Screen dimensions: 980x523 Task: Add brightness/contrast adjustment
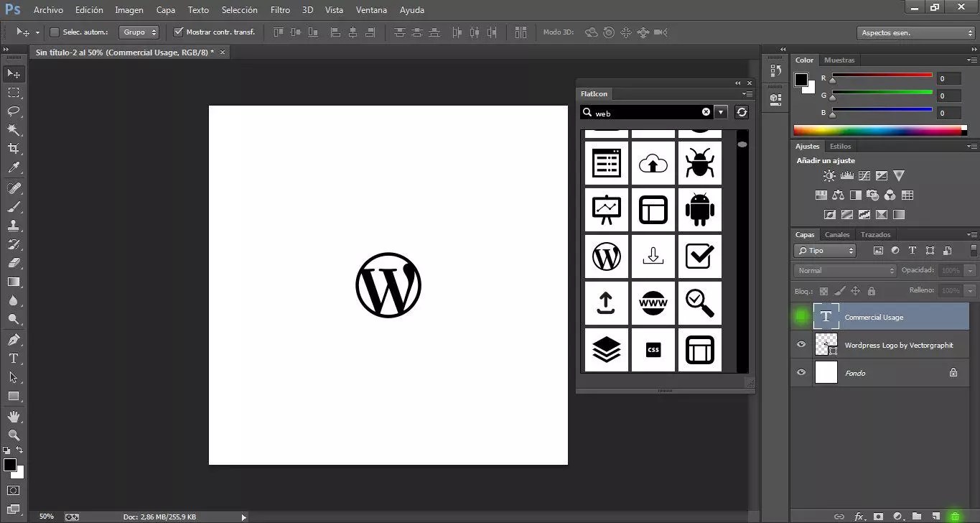pos(829,175)
